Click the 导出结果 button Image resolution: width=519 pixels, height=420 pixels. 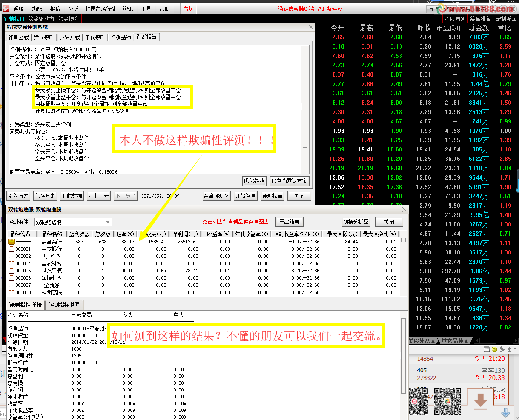290,222
